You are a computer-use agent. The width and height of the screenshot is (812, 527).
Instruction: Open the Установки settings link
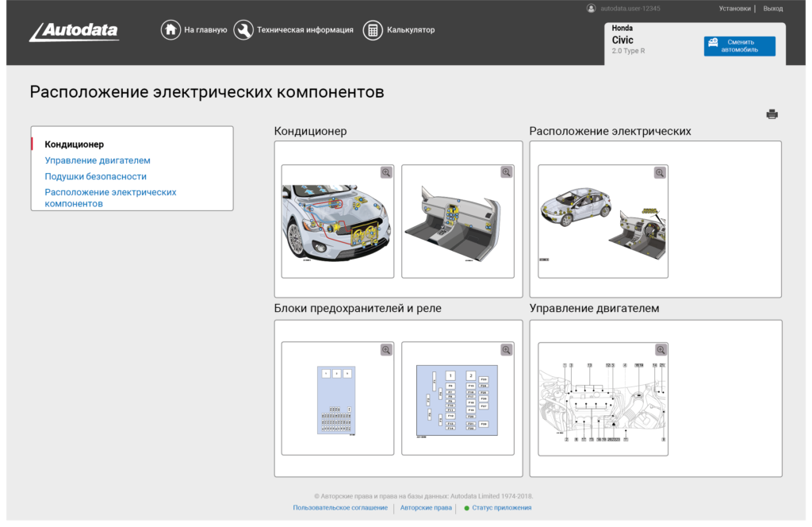(734, 9)
